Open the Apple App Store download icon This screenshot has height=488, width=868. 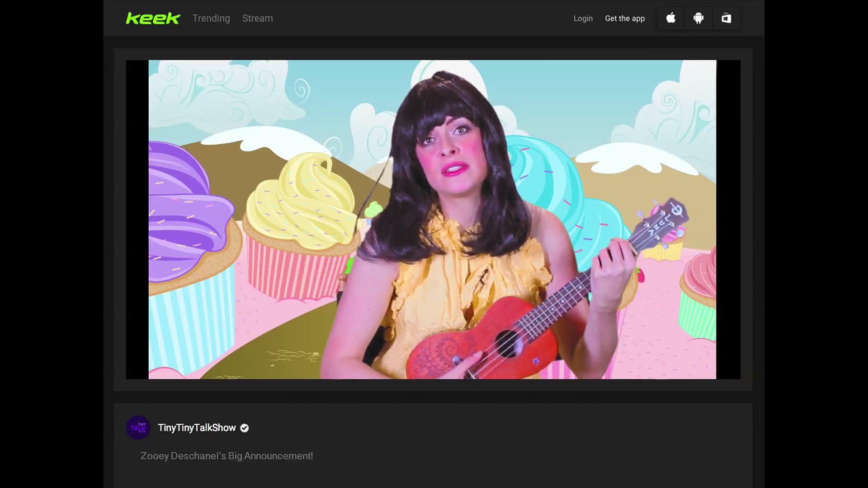pyautogui.click(x=671, y=18)
